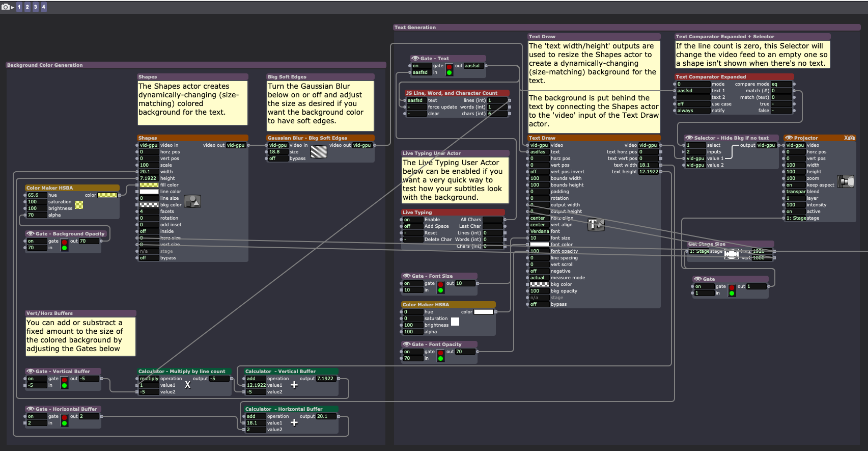Click the multiply X icon in Calculator
The width and height of the screenshot is (868, 451).
(187, 385)
